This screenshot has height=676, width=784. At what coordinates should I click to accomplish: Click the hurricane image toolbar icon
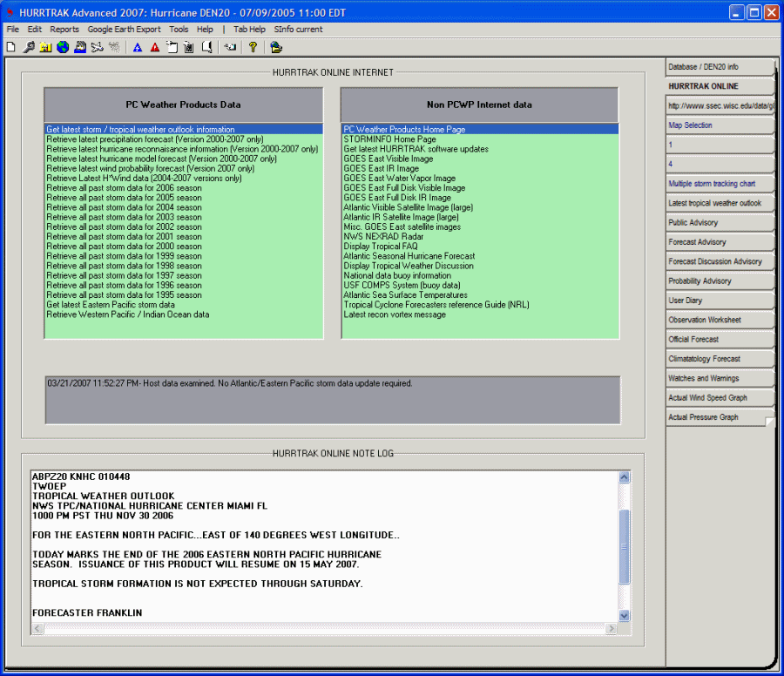pyautogui.click(x=80, y=48)
